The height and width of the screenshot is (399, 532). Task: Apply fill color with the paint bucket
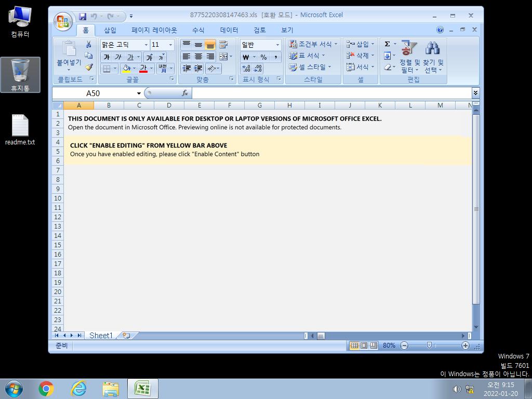(126, 69)
